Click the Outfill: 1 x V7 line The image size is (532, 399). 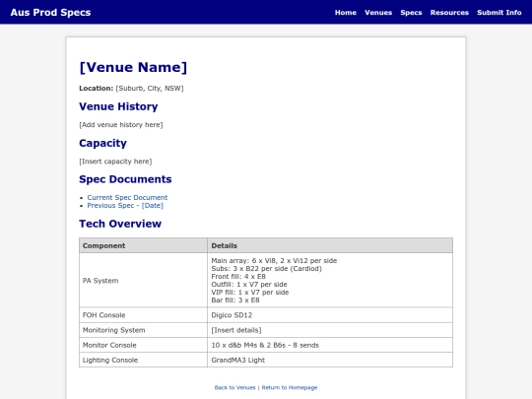249,285
